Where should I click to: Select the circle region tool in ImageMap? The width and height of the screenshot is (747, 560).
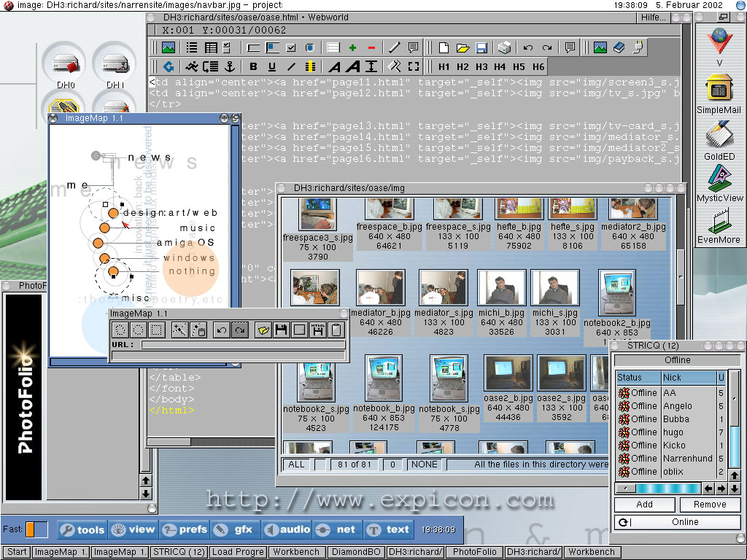138,330
